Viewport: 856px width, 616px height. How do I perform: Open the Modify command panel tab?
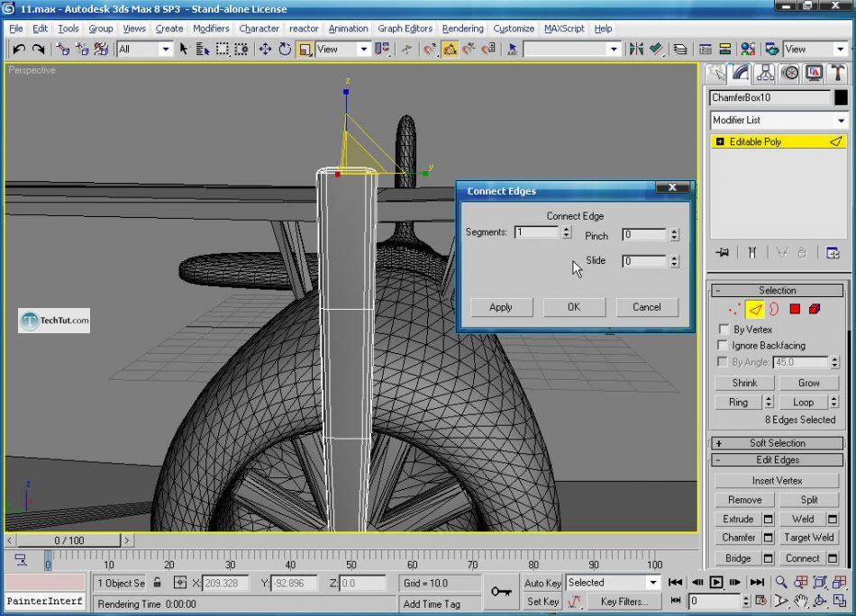[x=741, y=73]
